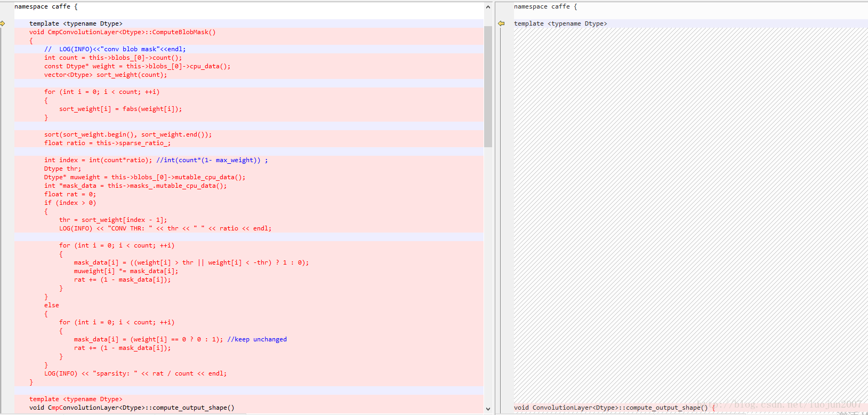Click the yellow copy-to-right arrow in left gutter
This screenshot has height=415, width=868.
(x=3, y=23)
